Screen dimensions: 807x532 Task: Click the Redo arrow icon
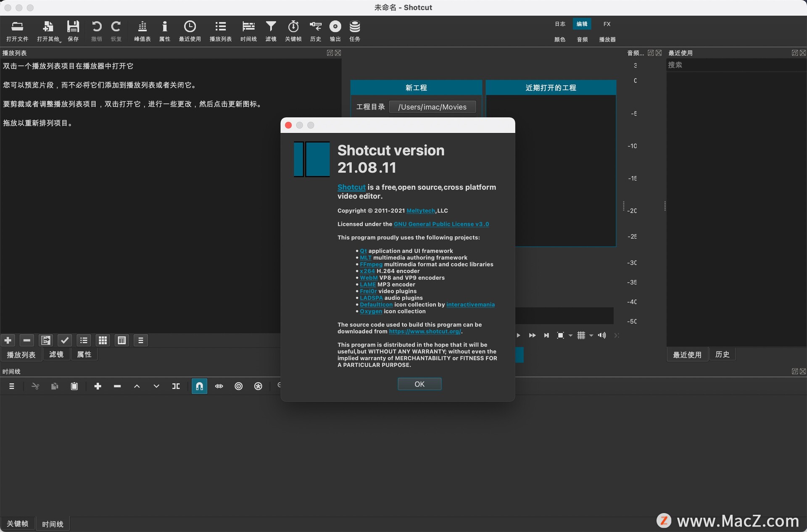116,31
